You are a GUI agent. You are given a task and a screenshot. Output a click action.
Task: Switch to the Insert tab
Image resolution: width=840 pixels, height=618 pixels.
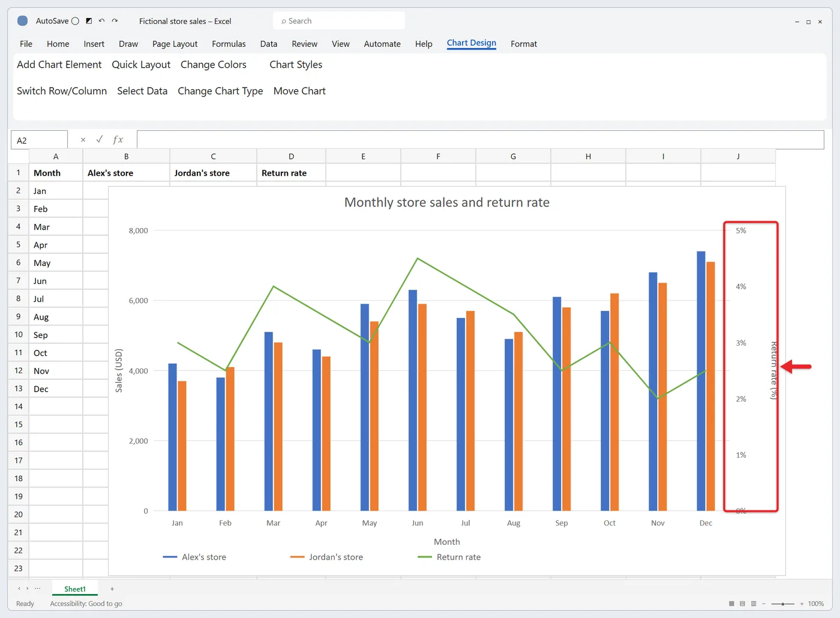(x=94, y=44)
